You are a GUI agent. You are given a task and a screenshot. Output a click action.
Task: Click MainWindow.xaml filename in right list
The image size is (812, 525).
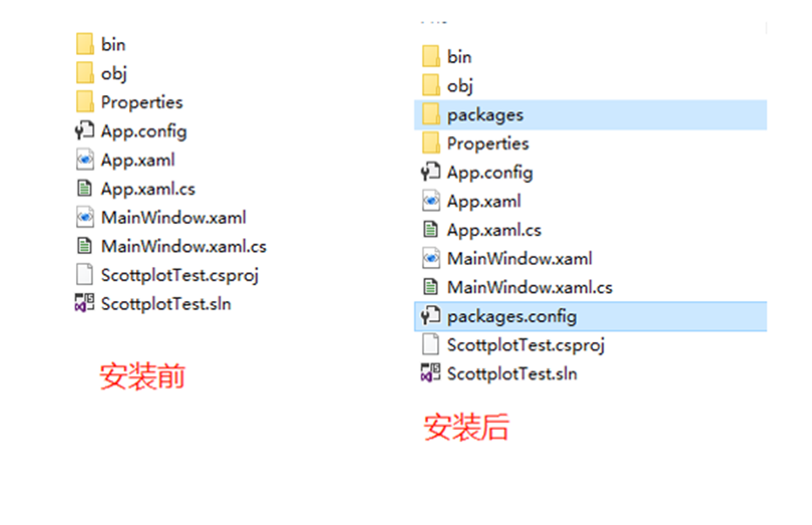click(520, 258)
